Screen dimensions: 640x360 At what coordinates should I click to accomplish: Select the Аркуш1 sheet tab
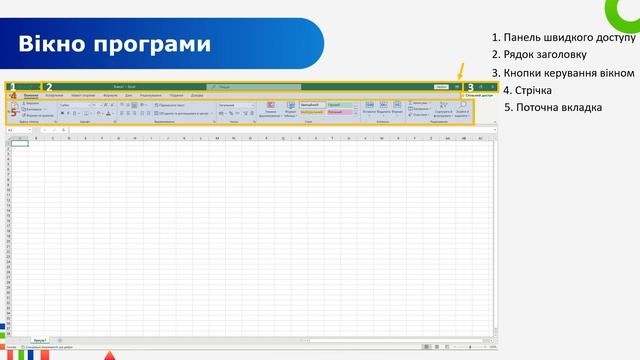40,340
